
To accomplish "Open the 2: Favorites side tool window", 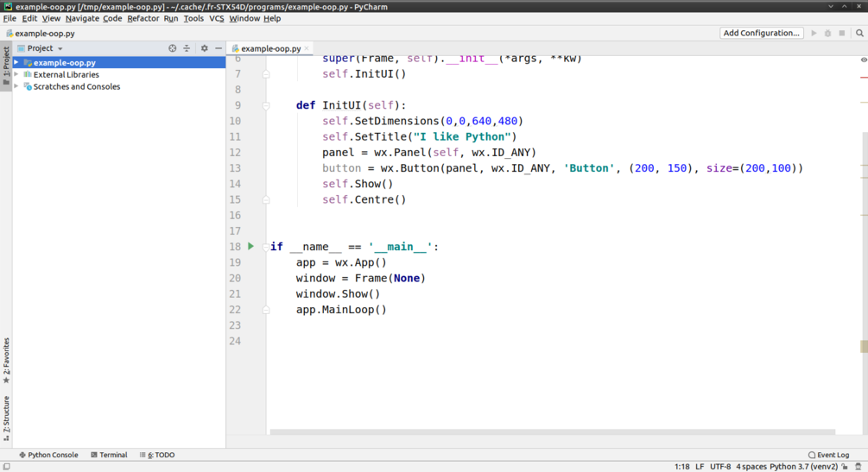I will (6, 360).
